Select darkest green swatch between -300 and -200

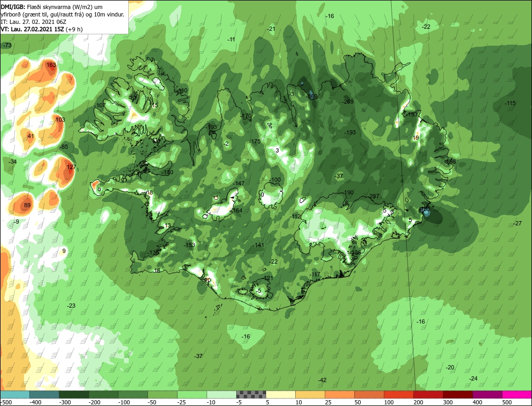74,394
